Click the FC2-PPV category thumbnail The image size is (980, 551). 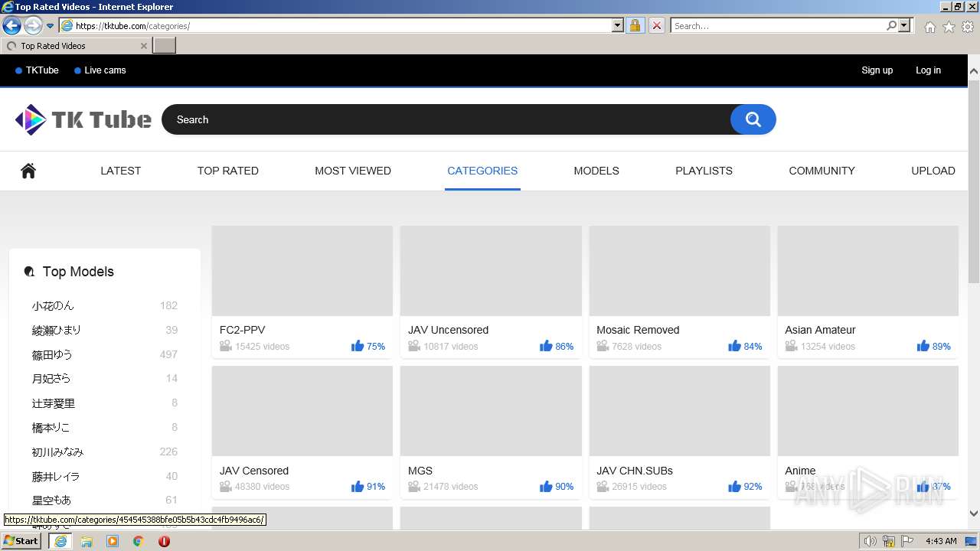(x=302, y=271)
